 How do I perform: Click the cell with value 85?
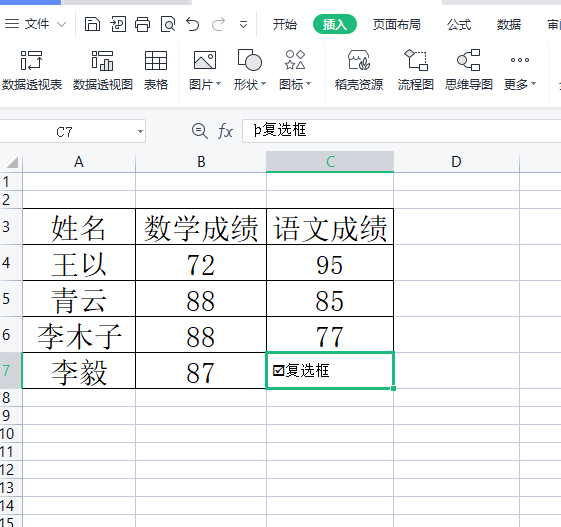click(330, 299)
